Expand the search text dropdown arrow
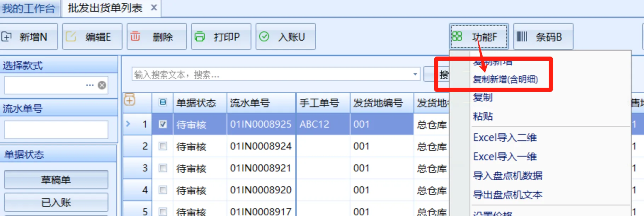The height and width of the screenshot is (216, 644). (415, 74)
